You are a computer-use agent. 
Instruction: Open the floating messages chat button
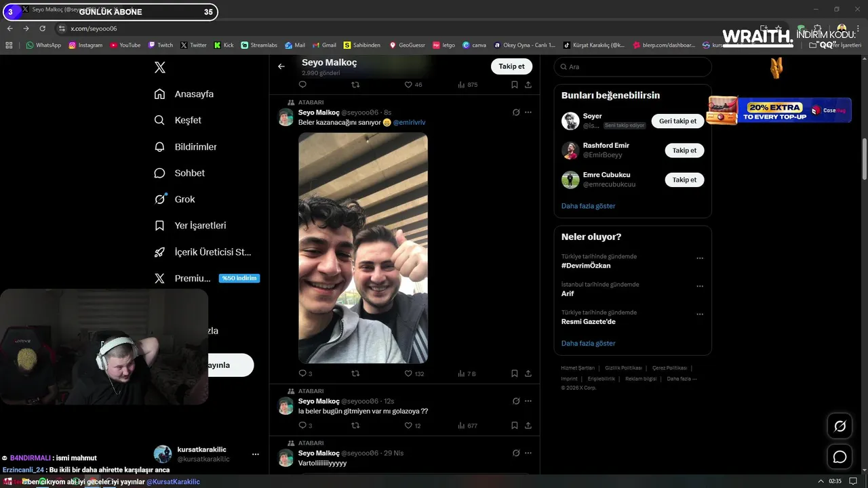(840, 457)
